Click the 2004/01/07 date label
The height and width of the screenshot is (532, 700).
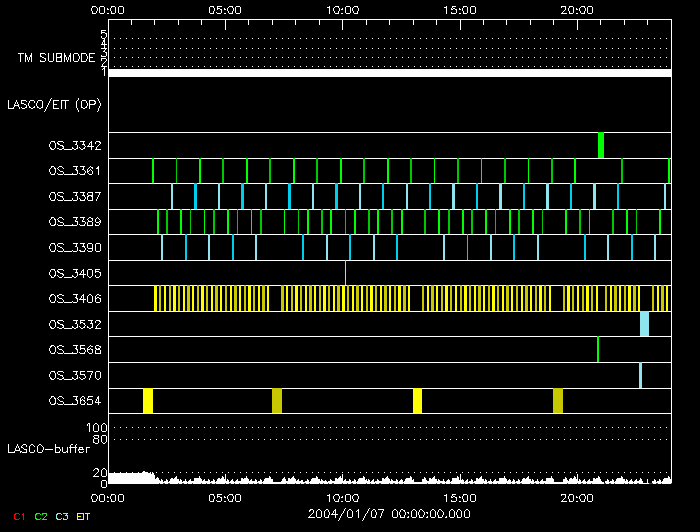[389, 512]
